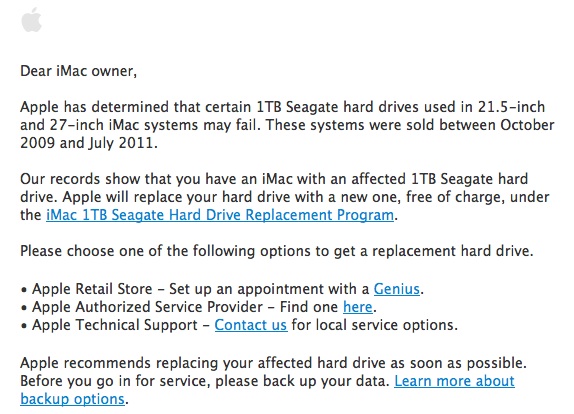
Task: Click the bullet dot before Apple Authorized Service
Action: click(24, 308)
